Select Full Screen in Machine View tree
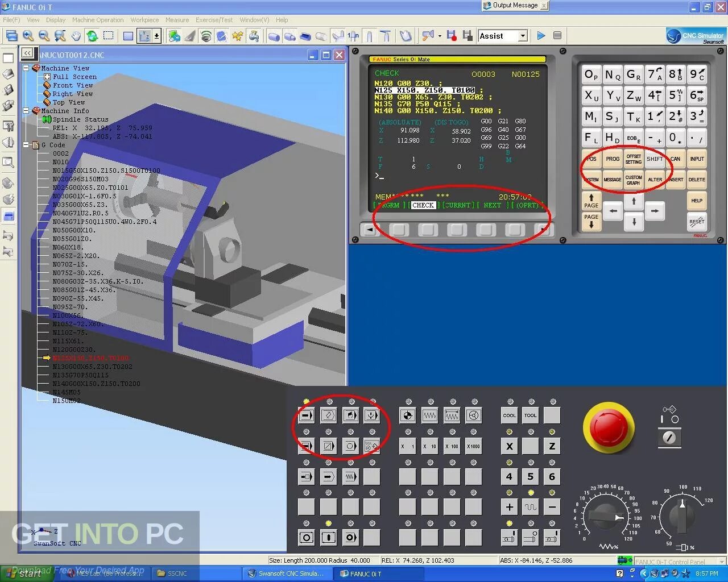This screenshot has width=728, height=582. tap(75, 77)
